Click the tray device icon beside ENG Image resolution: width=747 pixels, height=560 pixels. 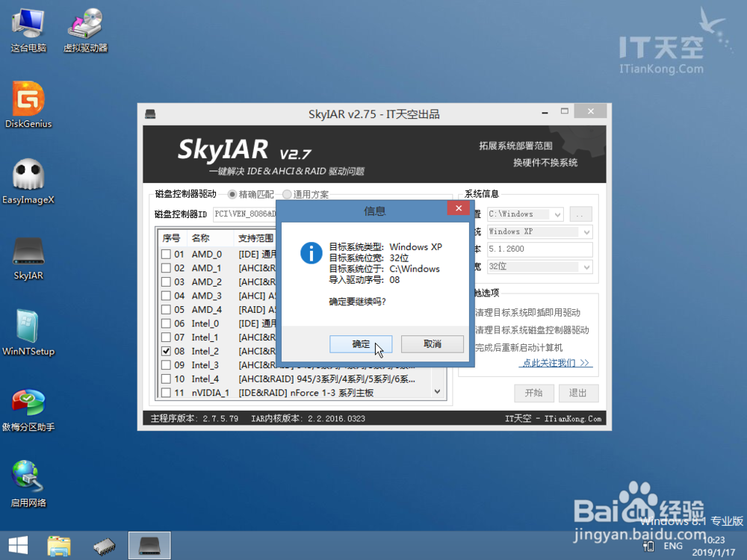(x=648, y=546)
